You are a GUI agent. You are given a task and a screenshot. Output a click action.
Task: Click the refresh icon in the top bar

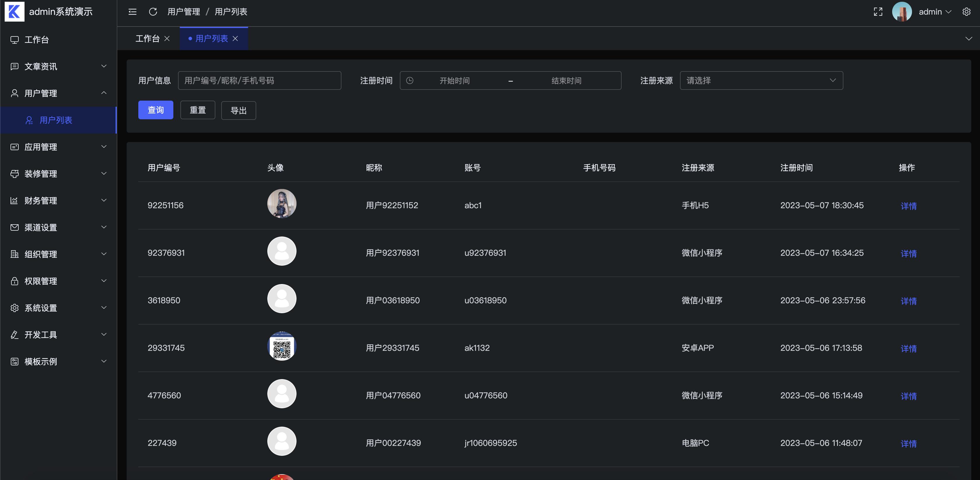click(x=153, y=12)
